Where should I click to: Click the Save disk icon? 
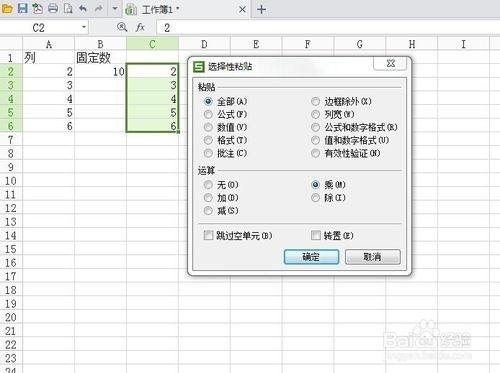point(22,8)
